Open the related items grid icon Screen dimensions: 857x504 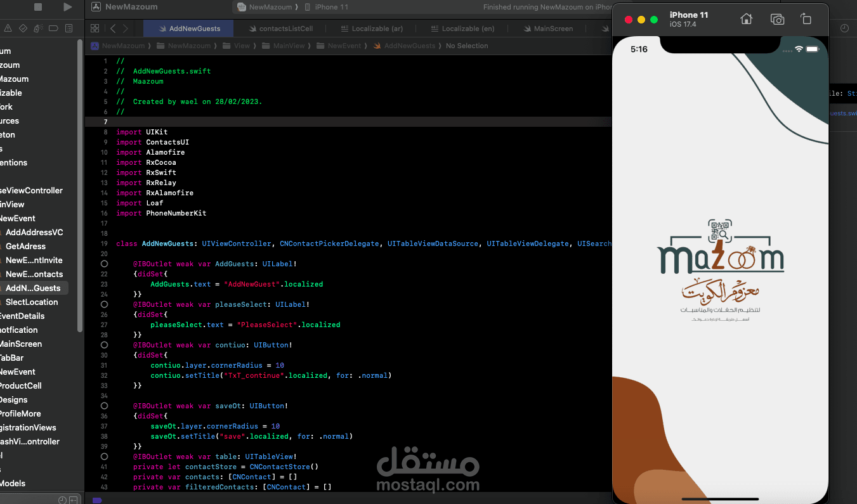95,29
